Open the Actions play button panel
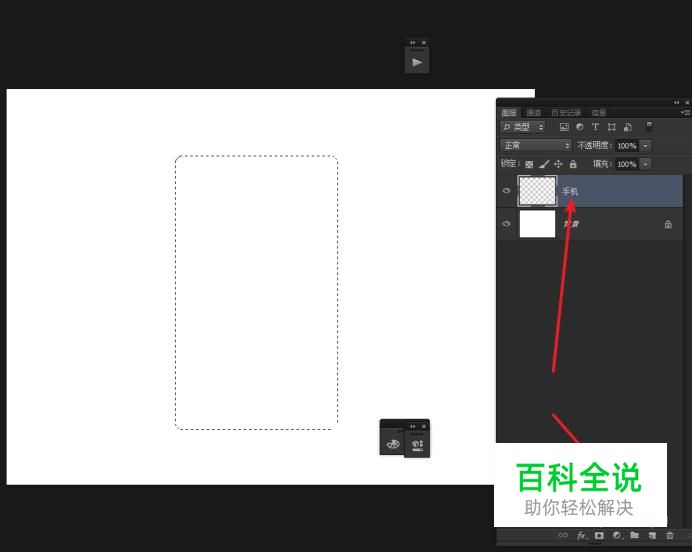The height and width of the screenshot is (552, 692). pyautogui.click(x=417, y=62)
